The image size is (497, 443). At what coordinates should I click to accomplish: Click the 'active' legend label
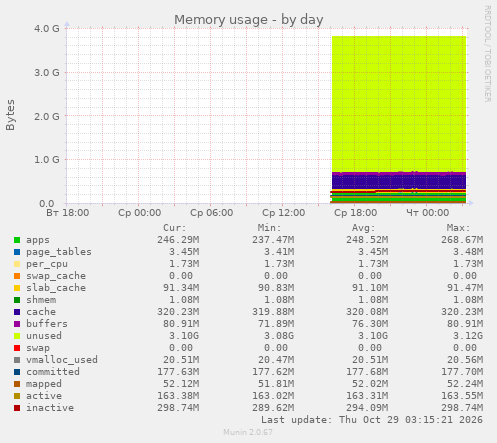tap(44, 396)
